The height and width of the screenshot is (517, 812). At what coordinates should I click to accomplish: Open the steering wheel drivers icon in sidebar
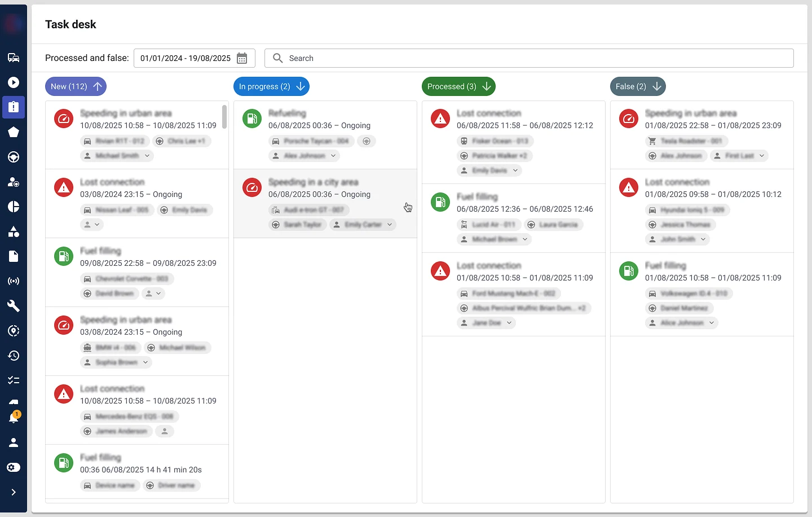pos(14,157)
